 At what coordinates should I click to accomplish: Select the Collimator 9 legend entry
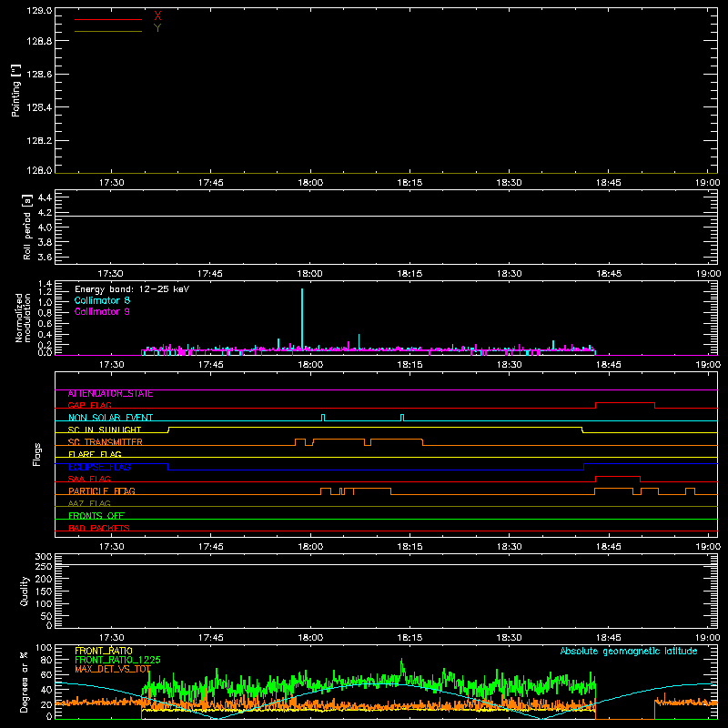(x=102, y=311)
